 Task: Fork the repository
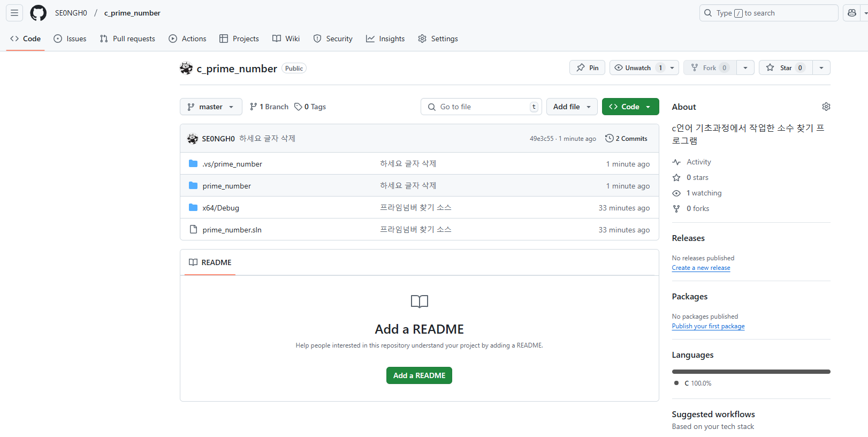pos(710,67)
